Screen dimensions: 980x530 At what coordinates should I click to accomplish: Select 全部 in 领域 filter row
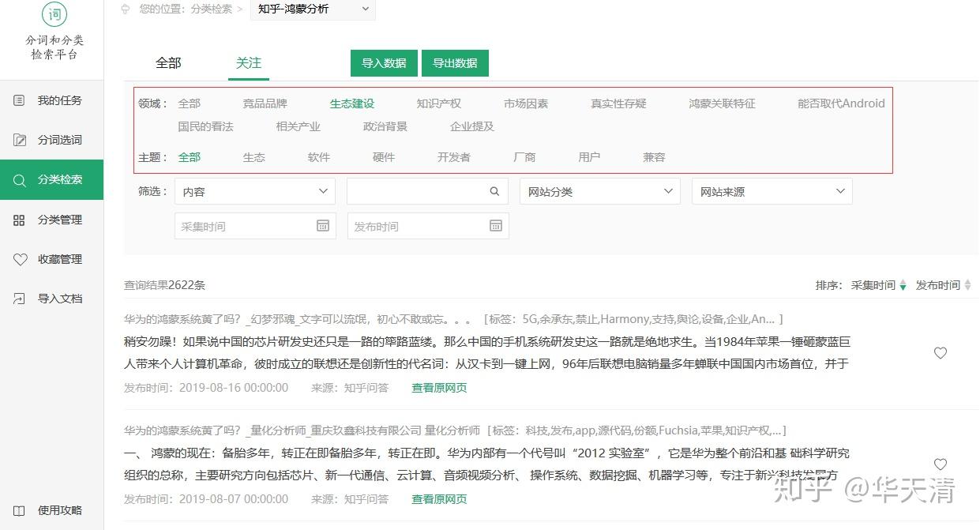pos(190,103)
